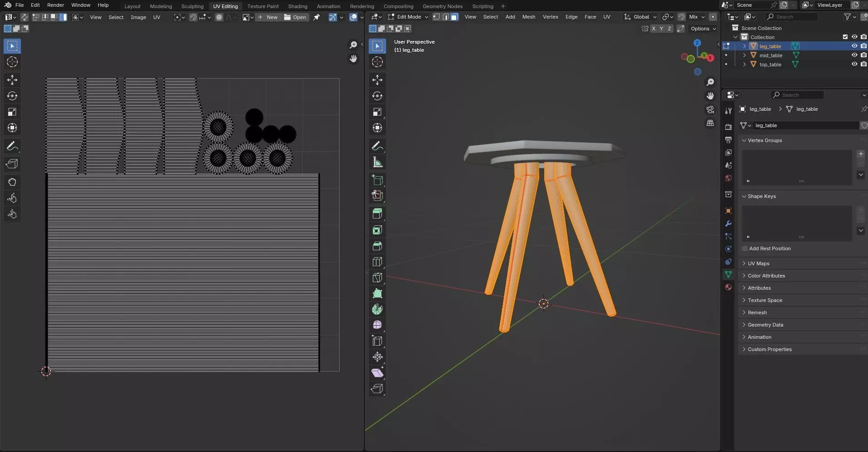Select the Annotate tool in UV editor
The image size is (868, 452).
12,146
